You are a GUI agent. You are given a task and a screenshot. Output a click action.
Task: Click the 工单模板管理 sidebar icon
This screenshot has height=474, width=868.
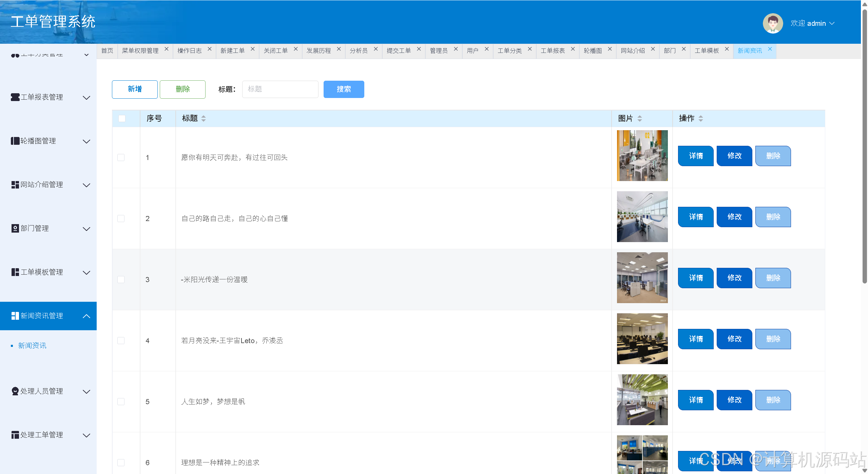[x=15, y=272]
